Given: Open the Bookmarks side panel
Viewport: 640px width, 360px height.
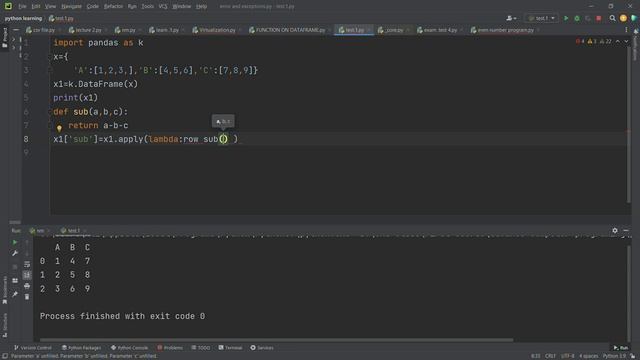Looking at the screenshot, I should click(4, 290).
